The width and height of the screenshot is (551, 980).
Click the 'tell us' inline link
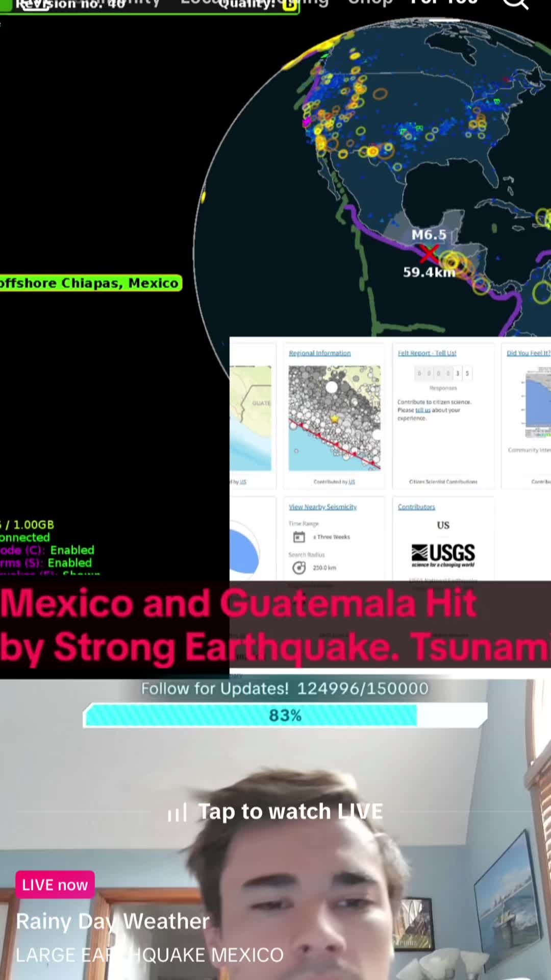(x=423, y=410)
